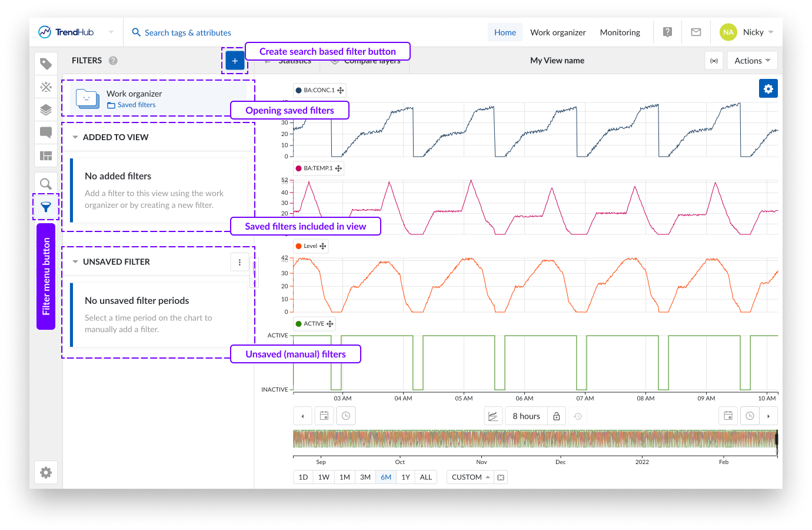The width and height of the screenshot is (812, 530).
Task: Switch to the Monitoring tab
Action: pyautogui.click(x=620, y=32)
